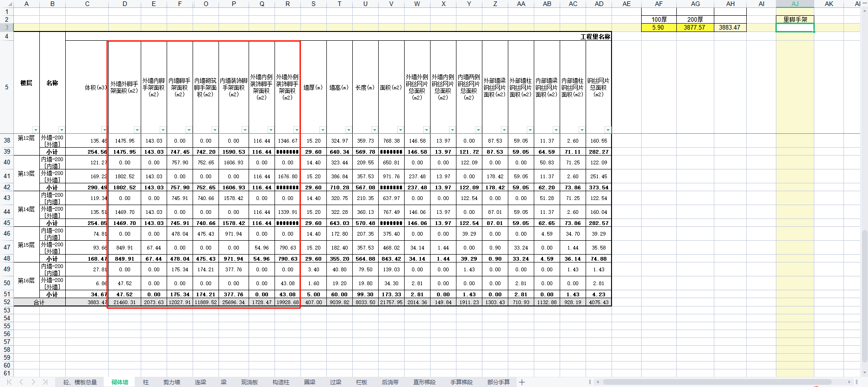Viewport: 868px width, 387px height.
Task: Go to next sheet arrow
Action: [33, 382]
